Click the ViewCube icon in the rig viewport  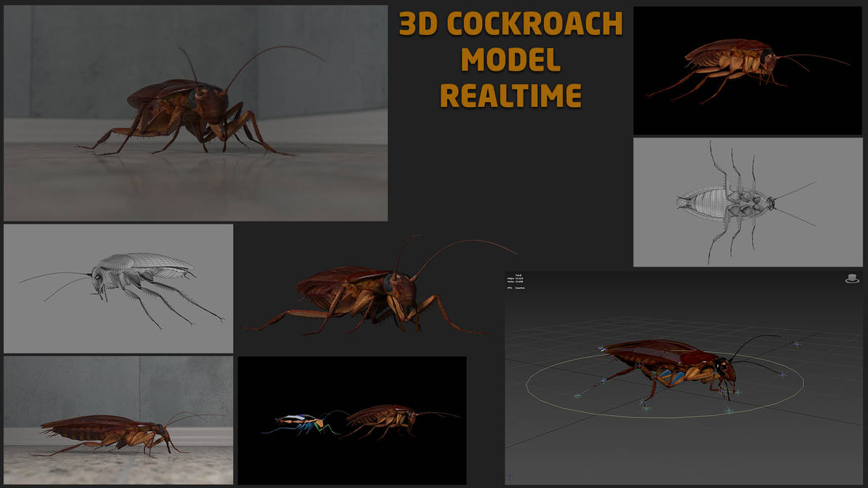pyautogui.click(x=852, y=278)
